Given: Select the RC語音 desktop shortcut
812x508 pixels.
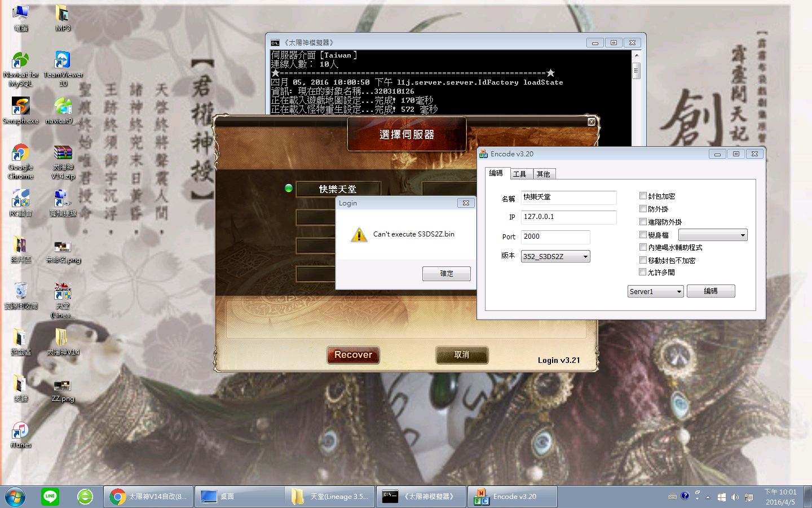Looking at the screenshot, I should (x=21, y=203).
